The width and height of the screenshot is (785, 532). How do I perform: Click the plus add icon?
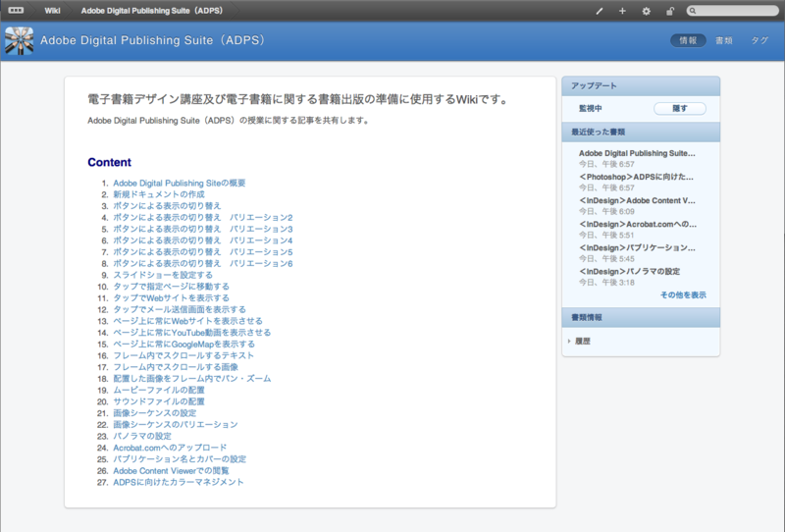click(x=622, y=11)
